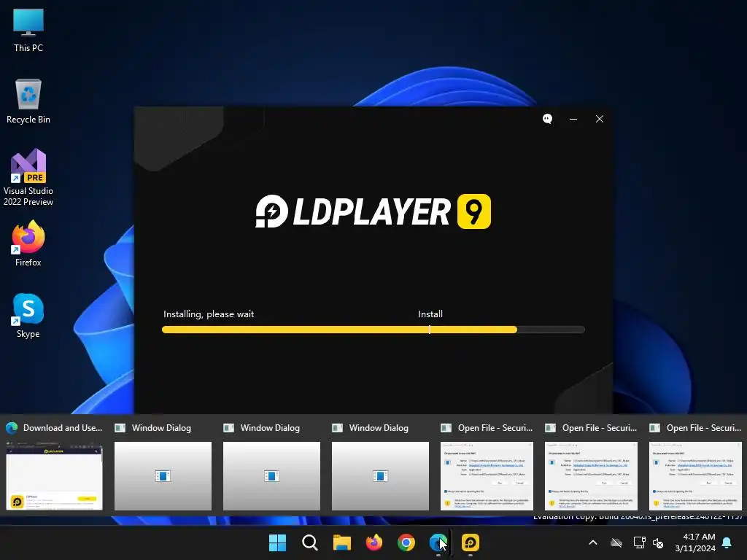The image size is (747, 560).
Task: Open This PC desktop icon
Action: click(x=28, y=30)
